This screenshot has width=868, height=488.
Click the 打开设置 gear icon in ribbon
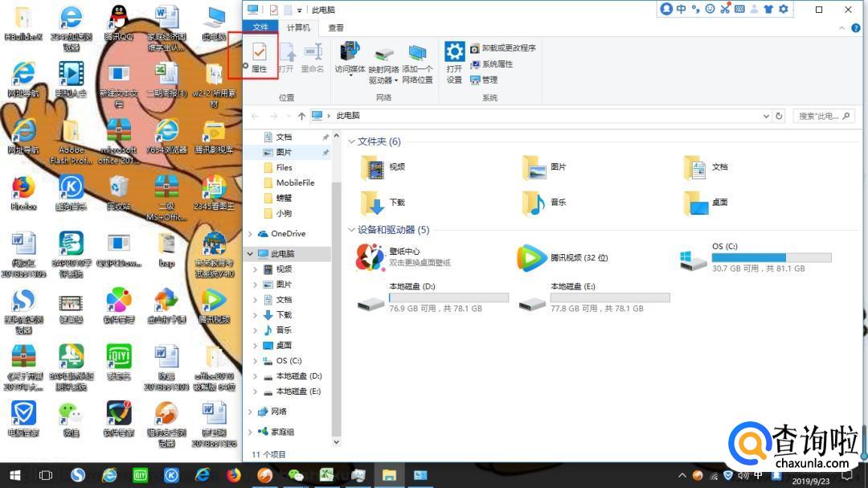pyautogui.click(x=454, y=52)
